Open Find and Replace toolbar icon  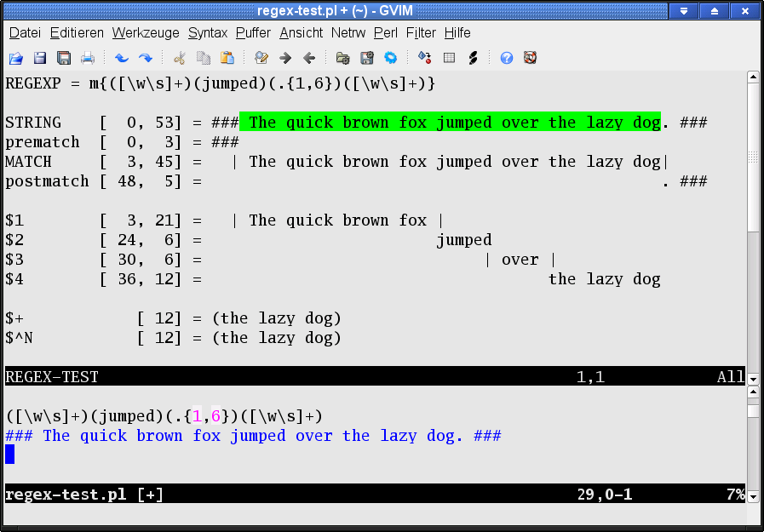261,58
